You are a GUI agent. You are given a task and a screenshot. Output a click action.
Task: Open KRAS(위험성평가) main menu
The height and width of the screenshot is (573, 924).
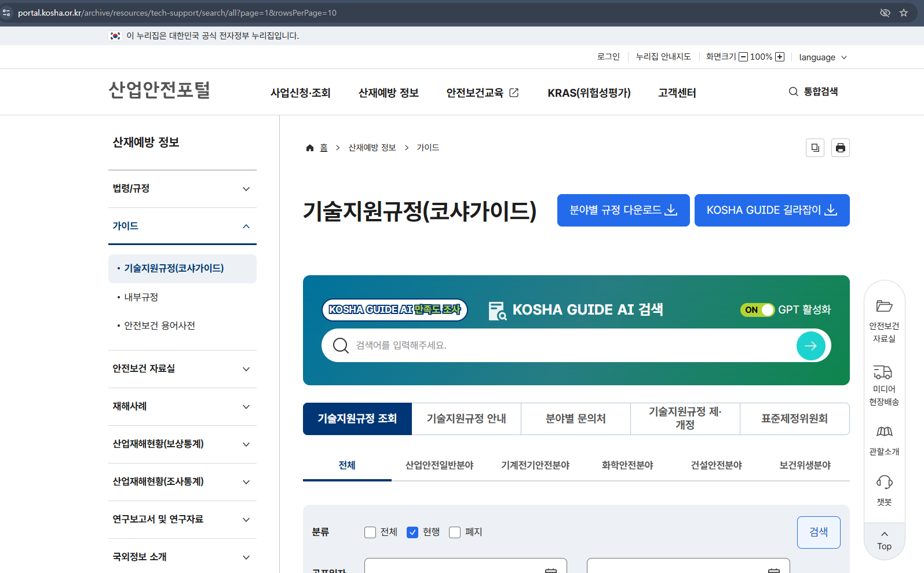pyautogui.click(x=589, y=93)
